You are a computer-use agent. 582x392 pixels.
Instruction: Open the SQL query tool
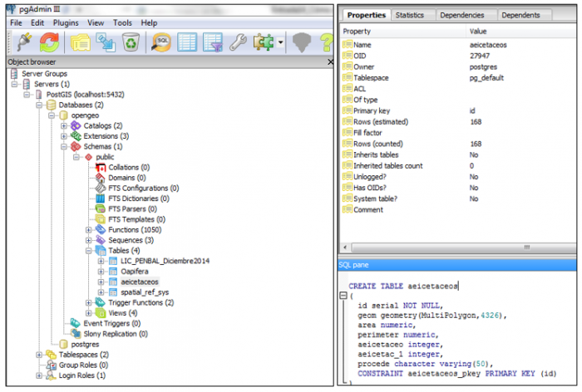[x=161, y=42]
